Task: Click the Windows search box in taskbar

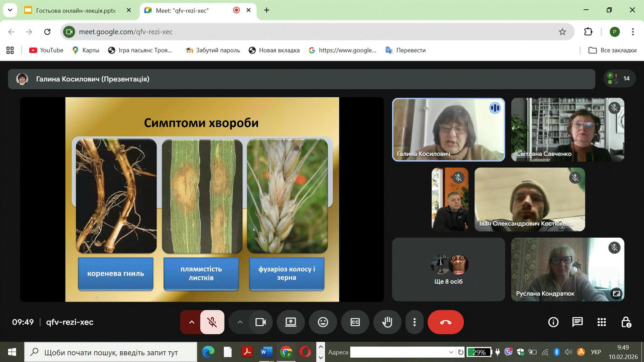Action: [x=111, y=352]
